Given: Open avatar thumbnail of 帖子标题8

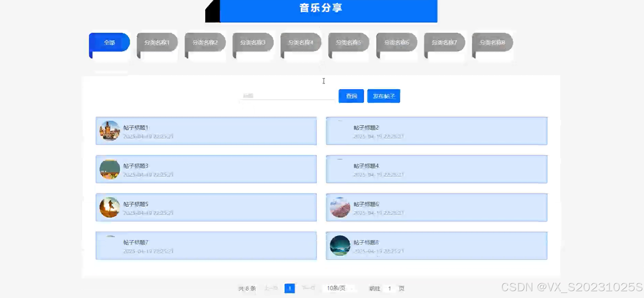Looking at the screenshot, I should click(340, 246).
